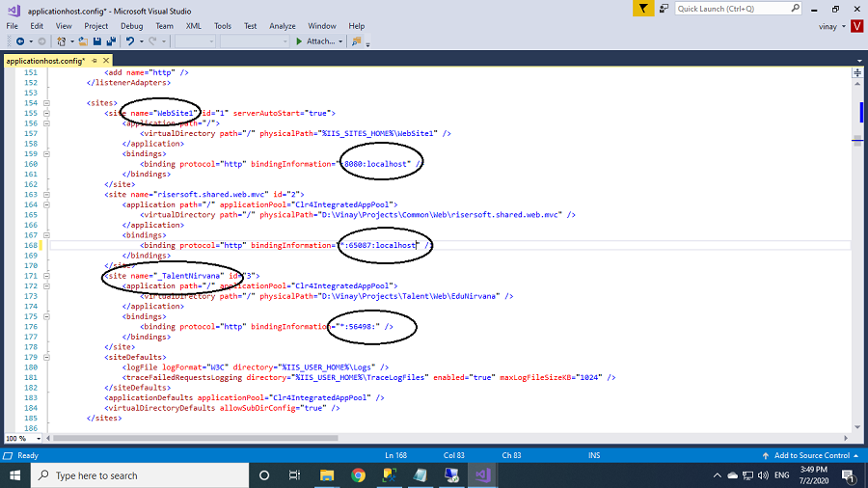This screenshot has width=868, height=488.
Task: Click the INS insert mode indicator
Action: pos(594,455)
